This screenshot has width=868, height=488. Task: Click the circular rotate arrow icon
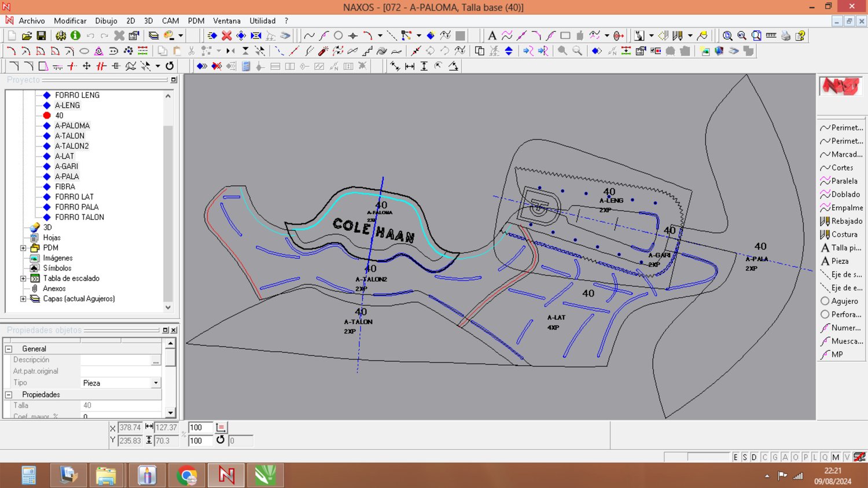(x=170, y=66)
